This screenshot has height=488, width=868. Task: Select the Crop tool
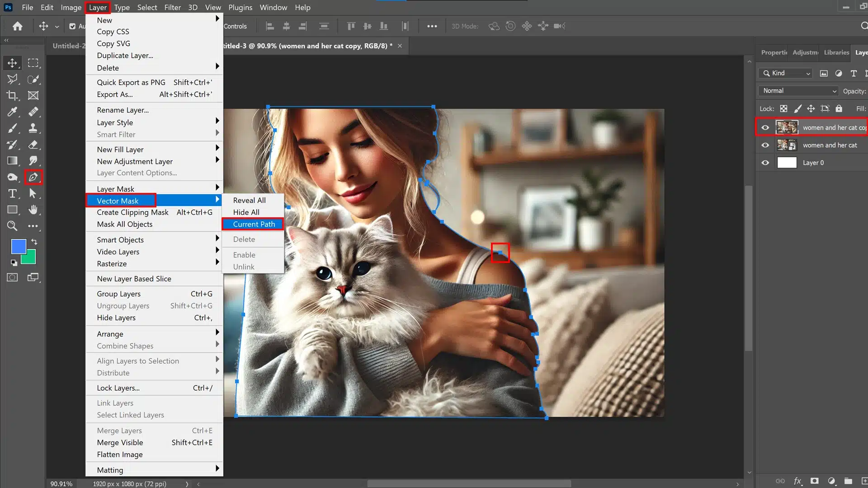coord(12,95)
